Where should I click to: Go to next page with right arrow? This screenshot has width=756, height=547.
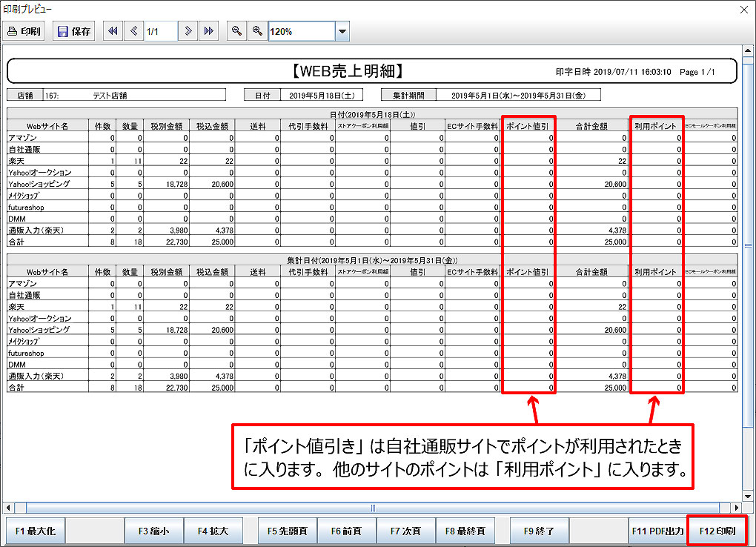click(x=189, y=31)
